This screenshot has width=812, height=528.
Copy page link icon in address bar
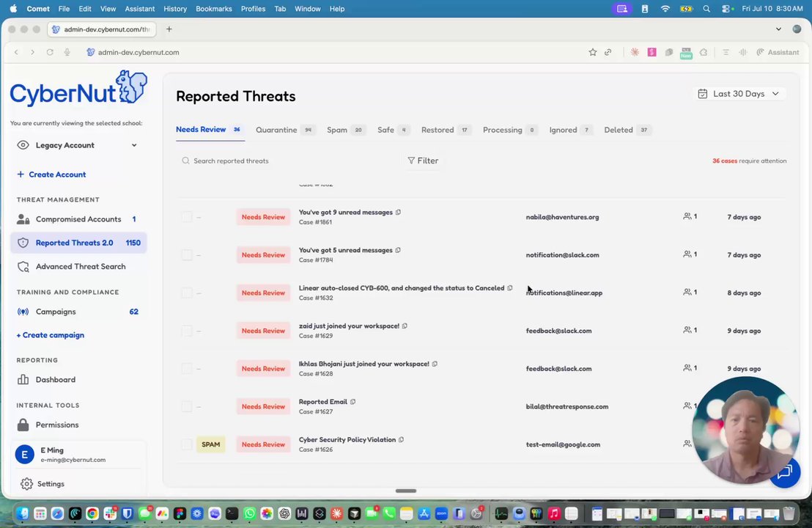click(x=608, y=52)
